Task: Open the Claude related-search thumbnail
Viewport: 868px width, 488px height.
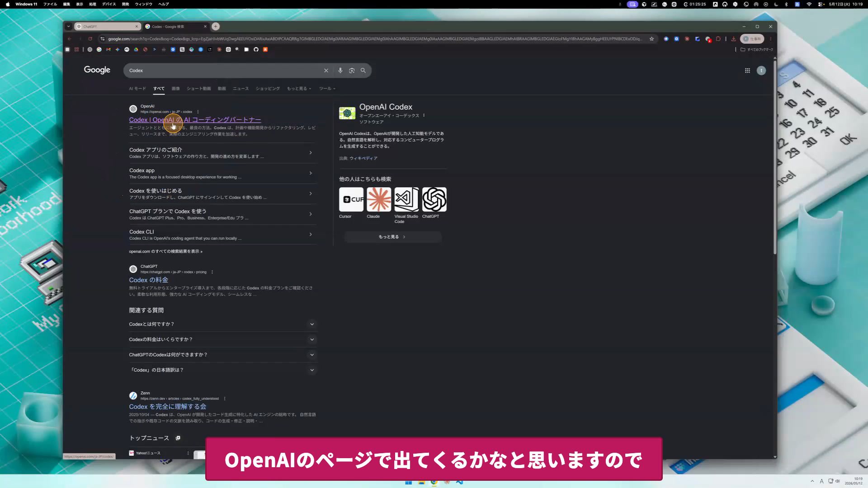Action: pos(379,199)
